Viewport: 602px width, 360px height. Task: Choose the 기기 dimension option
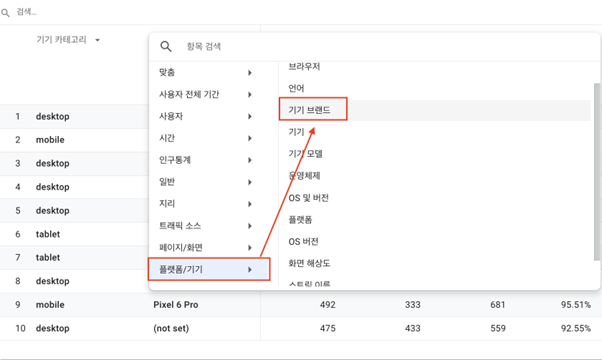[296, 132]
